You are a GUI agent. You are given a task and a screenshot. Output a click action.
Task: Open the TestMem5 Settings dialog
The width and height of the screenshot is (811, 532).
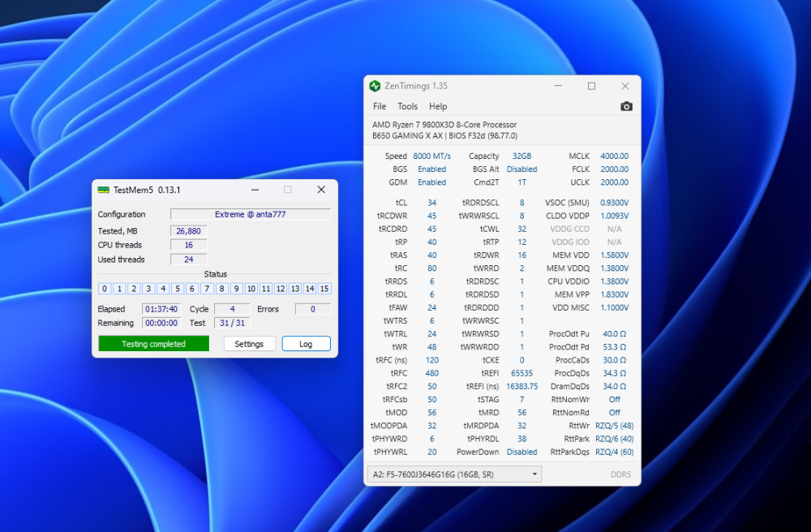pyautogui.click(x=249, y=343)
